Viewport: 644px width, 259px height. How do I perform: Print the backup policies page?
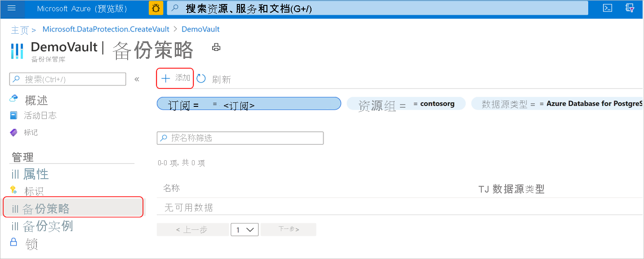pyautogui.click(x=216, y=47)
